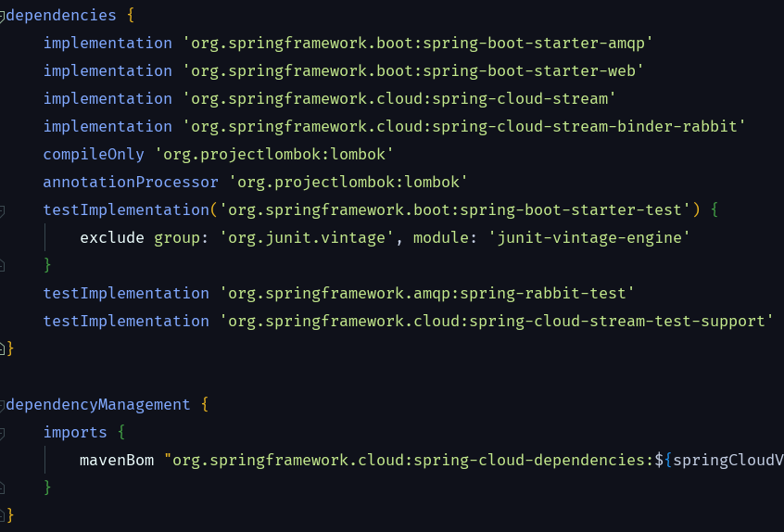Image resolution: width=784 pixels, height=532 pixels.
Task: Click the dependencyManagement keyword
Action: (98, 404)
